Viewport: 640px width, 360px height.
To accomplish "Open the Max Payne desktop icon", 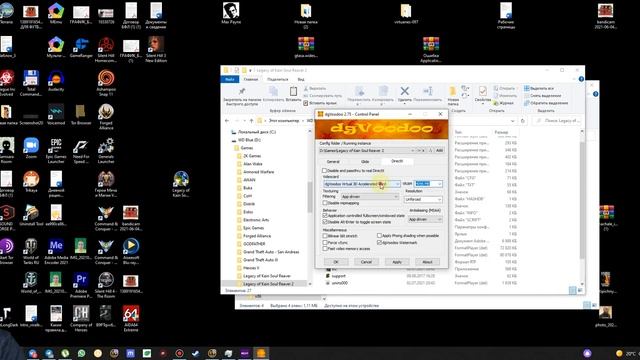I will (231, 13).
